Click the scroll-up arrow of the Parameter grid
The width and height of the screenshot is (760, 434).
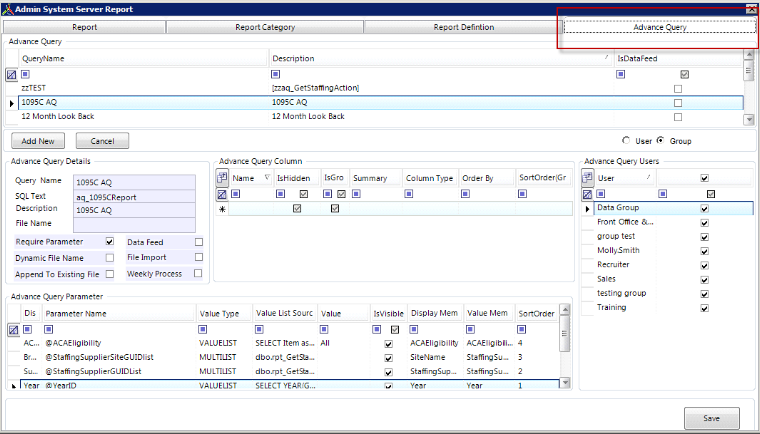(x=565, y=309)
